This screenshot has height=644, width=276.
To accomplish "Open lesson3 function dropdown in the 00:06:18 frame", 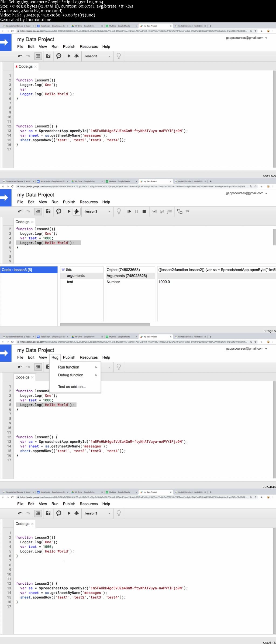I will [x=97, y=513].
